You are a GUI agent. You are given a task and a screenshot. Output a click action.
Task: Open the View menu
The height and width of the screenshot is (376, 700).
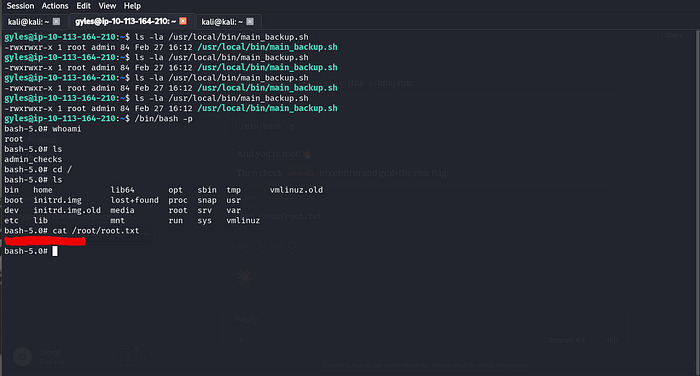[x=107, y=6]
